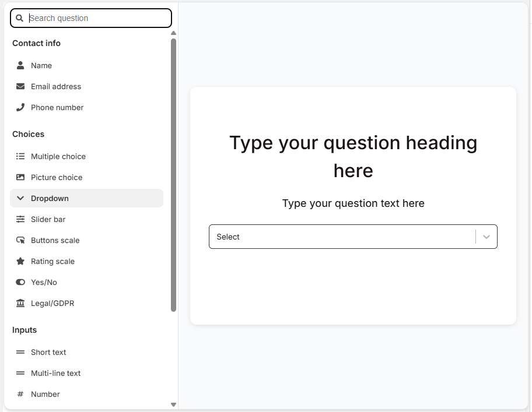Select the Picture choice icon
Image resolution: width=532 pixels, height=412 pixels.
tap(20, 177)
